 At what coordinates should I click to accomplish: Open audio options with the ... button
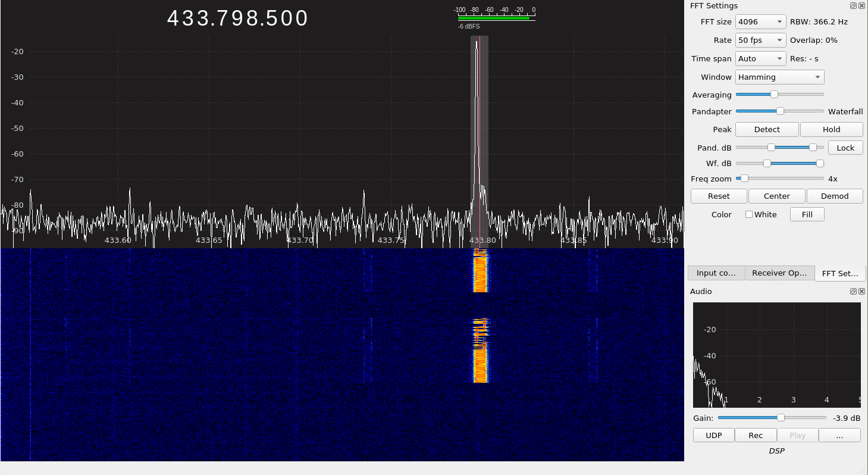point(839,435)
